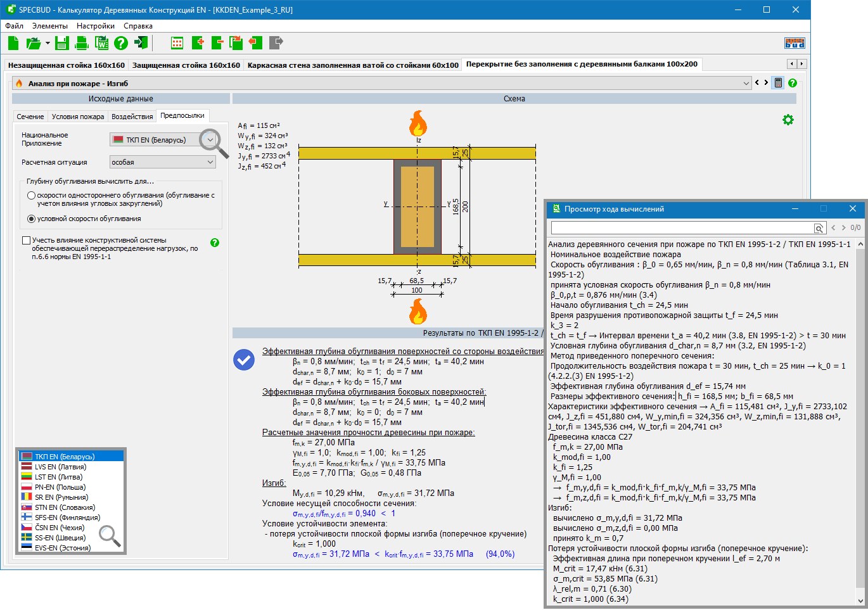The width and height of the screenshot is (868, 610).
Task: Select the условной скорости обугливания radio option
Action: coord(31,219)
